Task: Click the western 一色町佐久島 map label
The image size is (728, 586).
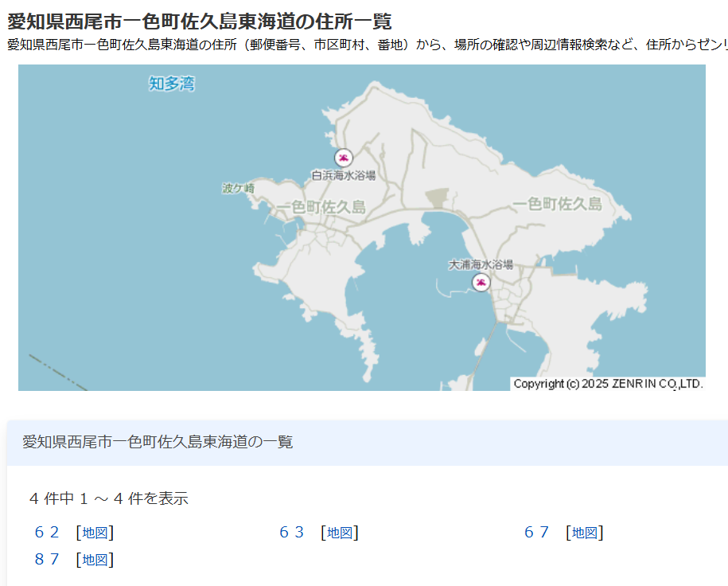Action: click(321, 207)
